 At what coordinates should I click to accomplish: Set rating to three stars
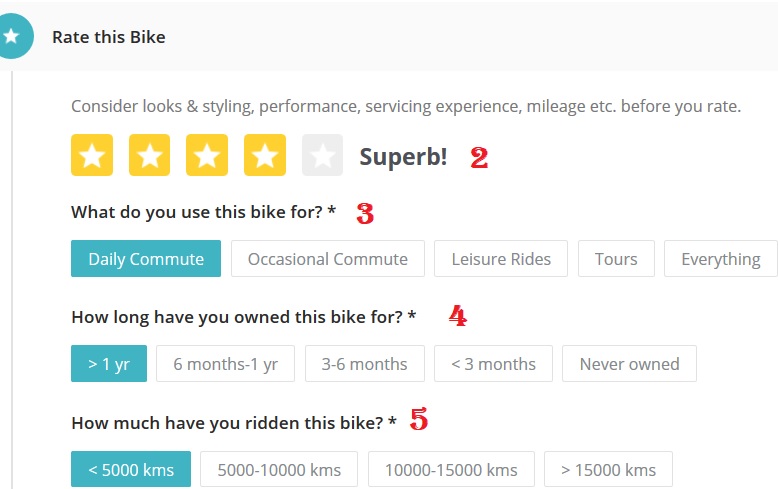click(x=207, y=155)
